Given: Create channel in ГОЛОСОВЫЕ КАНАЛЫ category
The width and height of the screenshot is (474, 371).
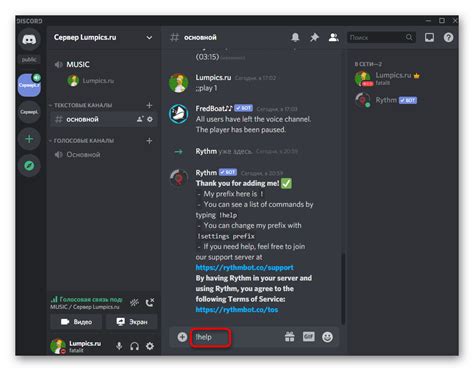Looking at the screenshot, I should [149, 141].
